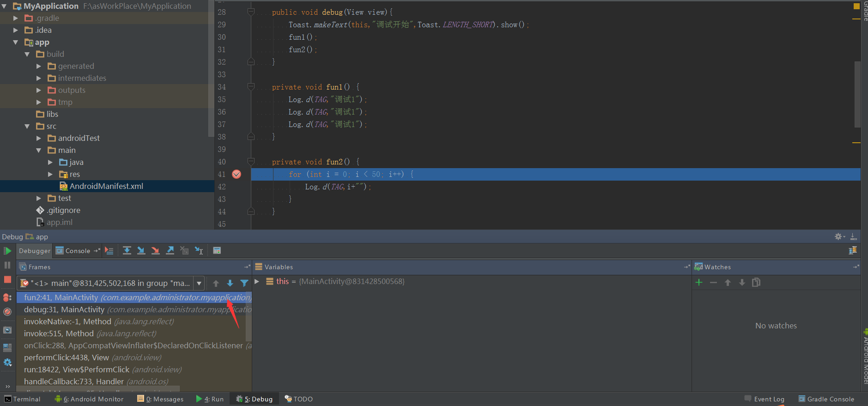Open the Gradle Console
Screen dimensions: 868x406
pyautogui.click(x=826, y=399)
